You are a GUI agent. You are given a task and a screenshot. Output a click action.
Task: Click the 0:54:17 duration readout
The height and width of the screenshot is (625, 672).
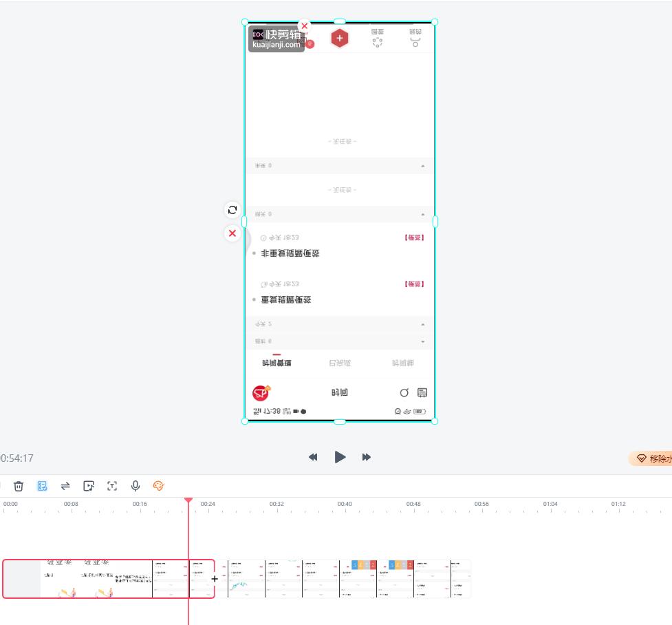coord(17,458)
